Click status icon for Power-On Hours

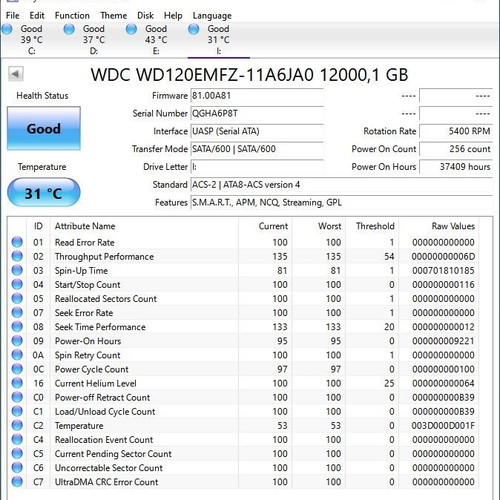click(17, 341)
